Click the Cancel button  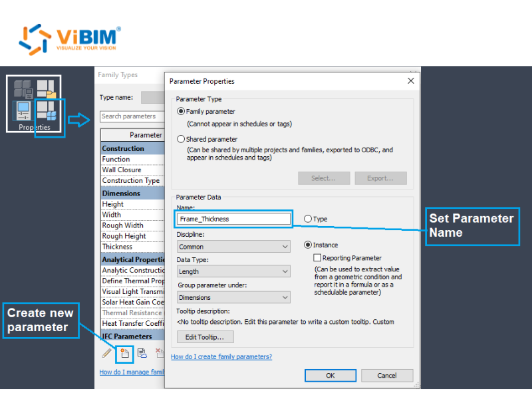coord(387,375)
